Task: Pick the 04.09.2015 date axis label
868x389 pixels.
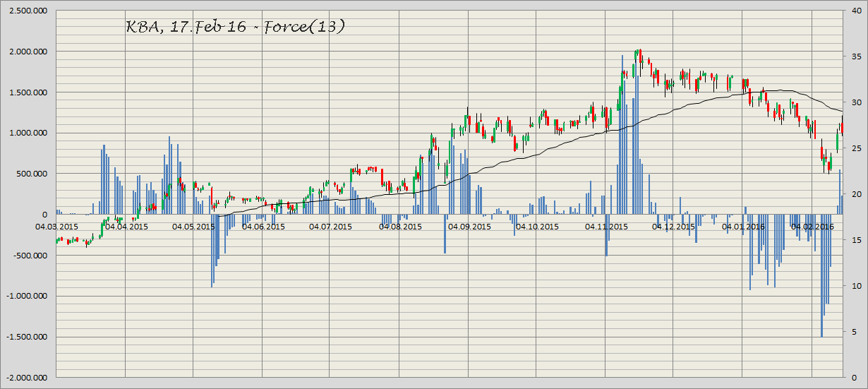Action: [x=468, y=227]
